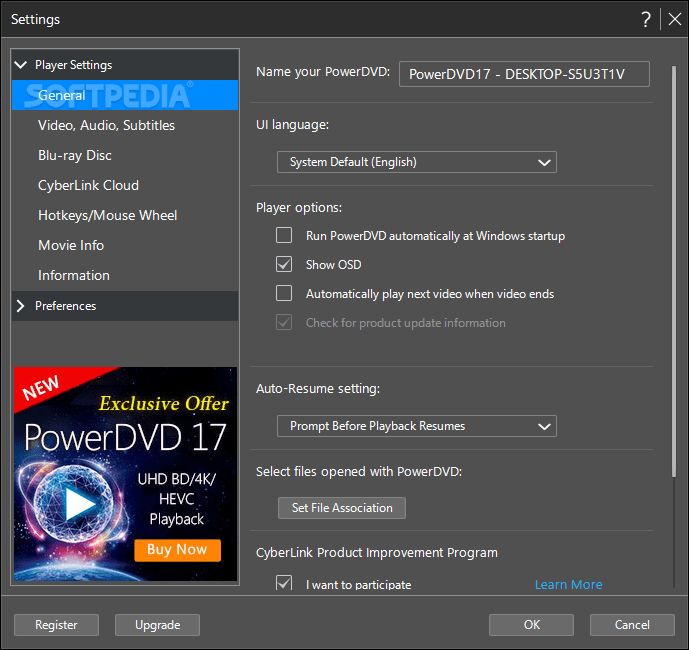Click the help question mark icon

click(x=645, y=19)
